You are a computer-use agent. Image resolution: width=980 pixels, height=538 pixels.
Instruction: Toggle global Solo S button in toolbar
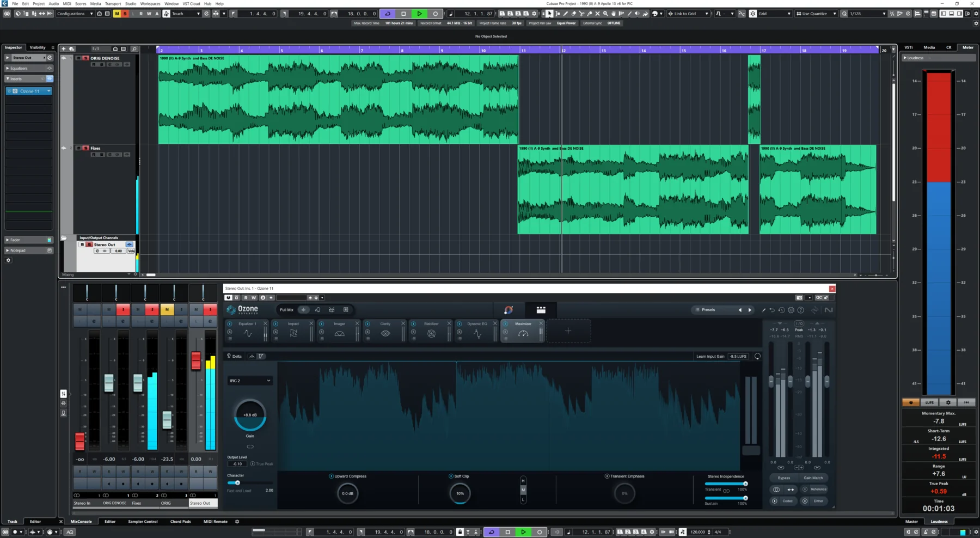(125, 14)
